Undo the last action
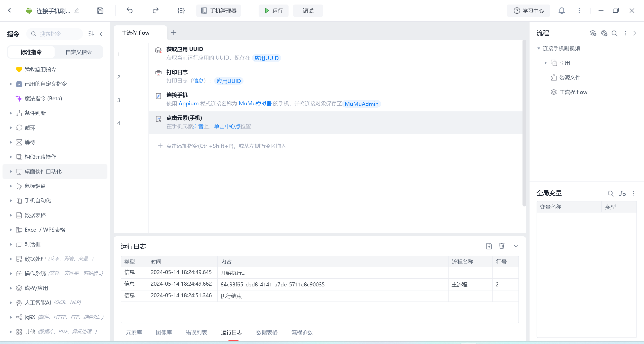Image resolution: width=644 pixels, height=344 pixels. (x=130, y=11)
